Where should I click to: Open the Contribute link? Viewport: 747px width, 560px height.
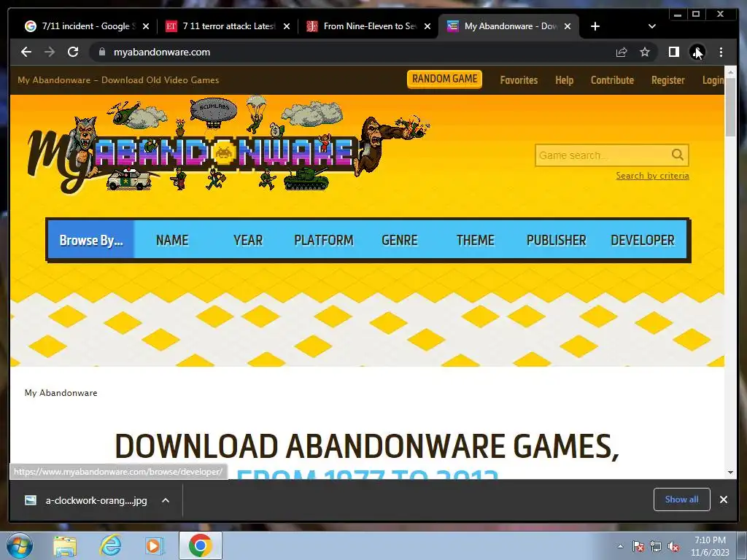tap(612, 80)
